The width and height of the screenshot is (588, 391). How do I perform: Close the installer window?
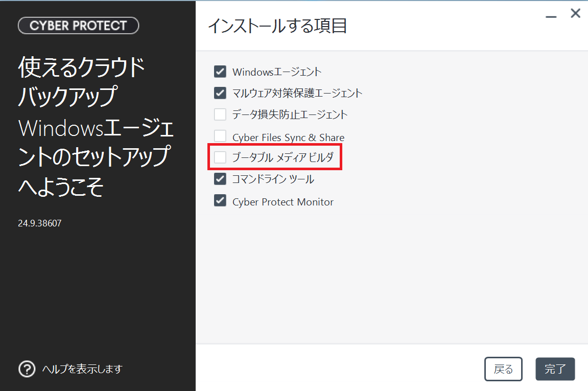point(575,13)
